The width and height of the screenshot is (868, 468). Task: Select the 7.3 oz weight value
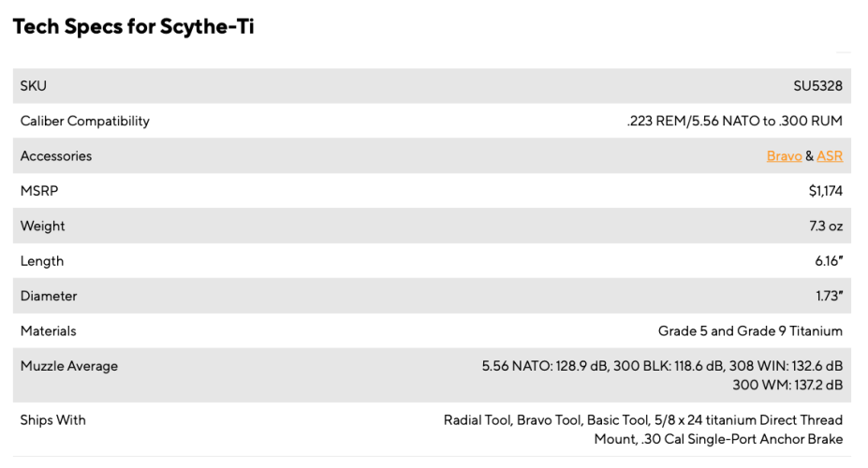[x=826, y=227]
